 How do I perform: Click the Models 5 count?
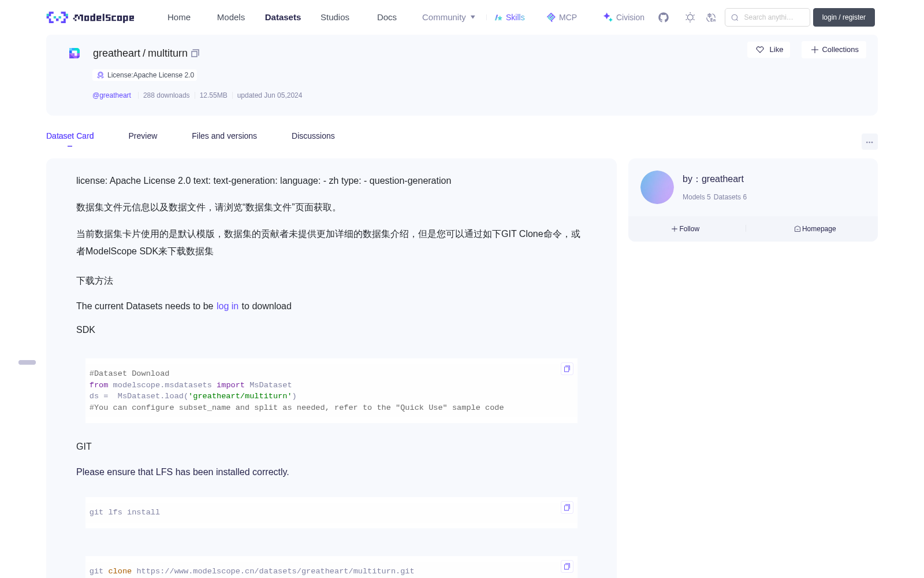tap(696, 197)
